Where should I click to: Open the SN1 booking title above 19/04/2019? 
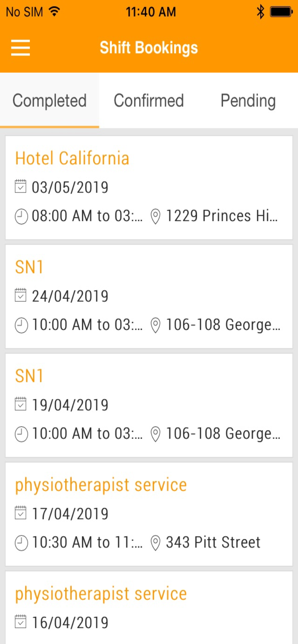[x=29, y=376]
